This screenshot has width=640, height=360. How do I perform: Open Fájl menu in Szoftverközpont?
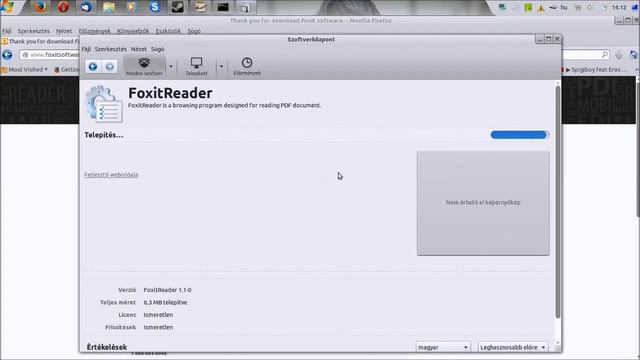(86, 49)
